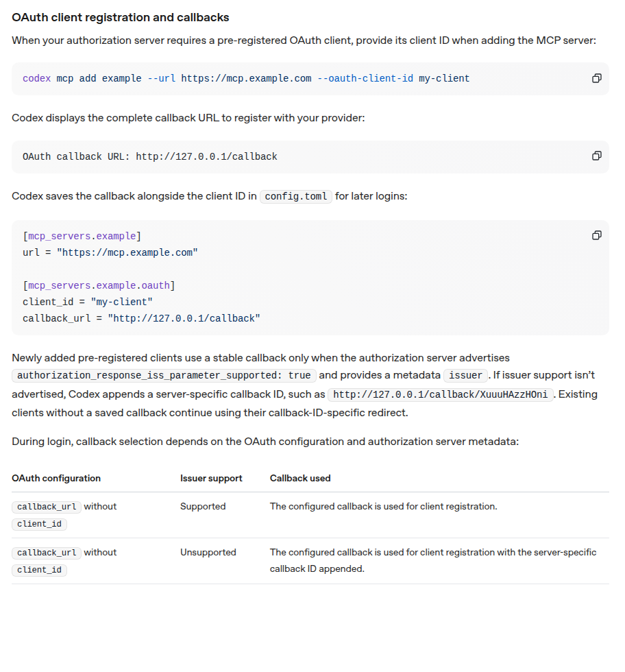Click client_id chip in the Supported row
This screenshot has width=625, height=672.
pyautogui.click(x=40, y=524)
